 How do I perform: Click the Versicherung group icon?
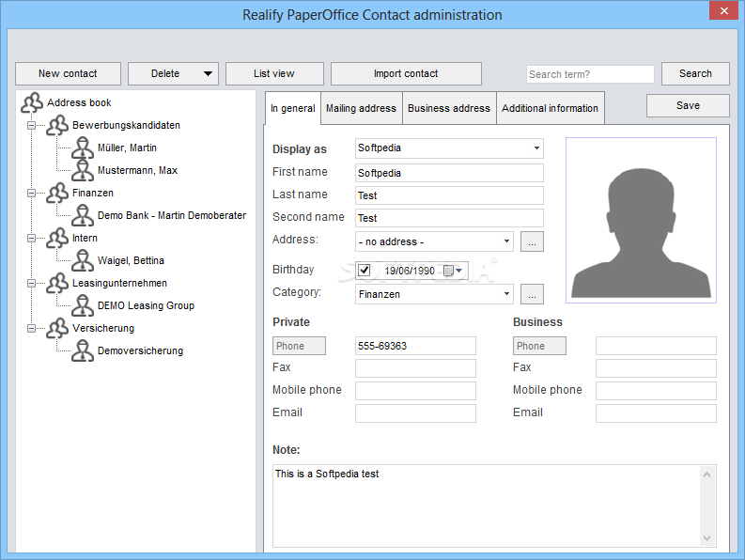[x=57, y=328]
